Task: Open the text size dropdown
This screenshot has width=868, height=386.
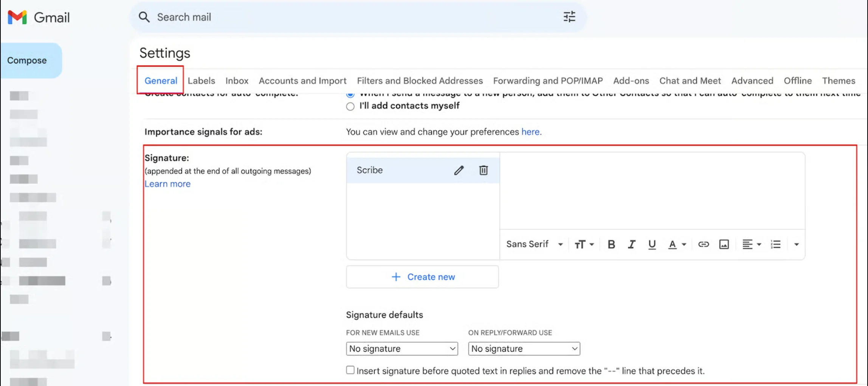Action: (x=584, y=244)
